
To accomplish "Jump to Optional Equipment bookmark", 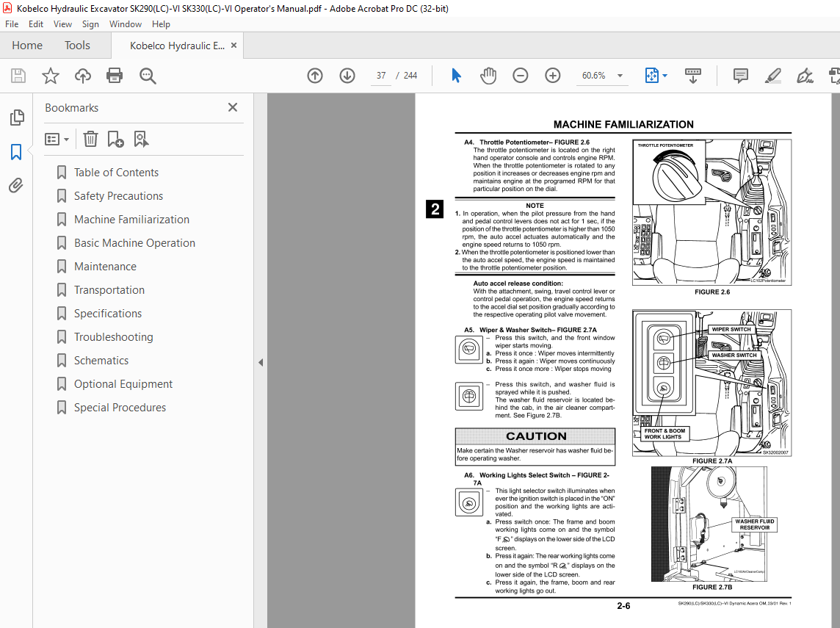I will (x=123, y=385).
